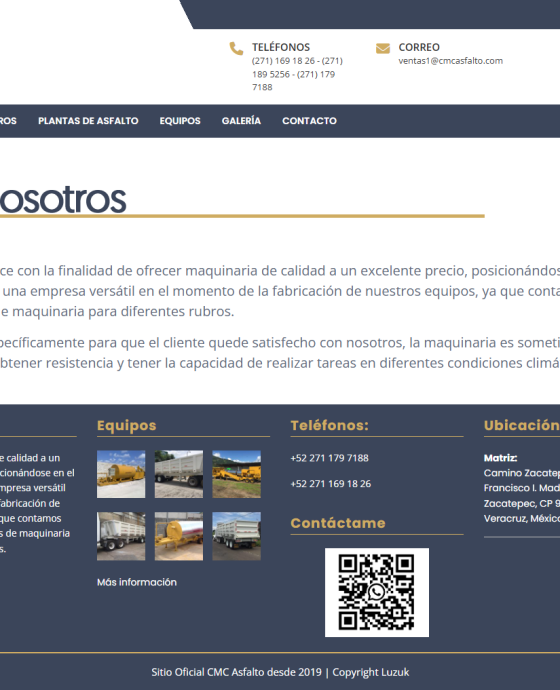
Task: Click the Teléfonos footer heading
Action: pos(329,426)
